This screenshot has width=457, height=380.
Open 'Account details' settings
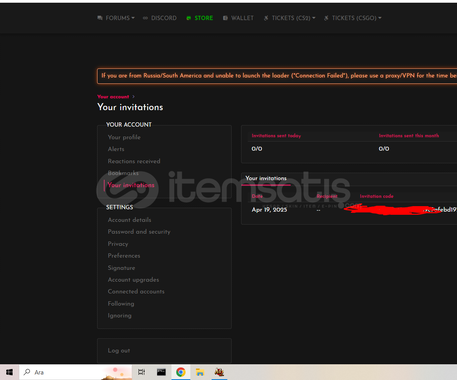point(129,220)
